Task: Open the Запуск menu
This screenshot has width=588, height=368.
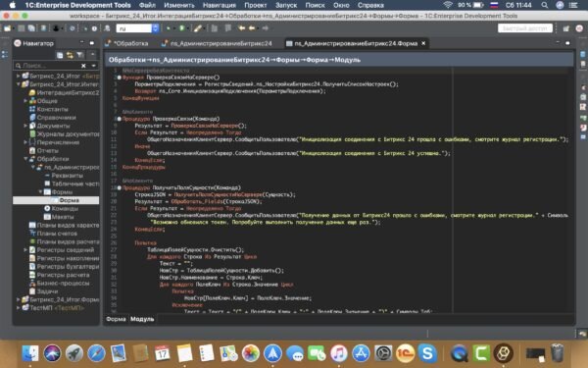Action: [286, 5]
